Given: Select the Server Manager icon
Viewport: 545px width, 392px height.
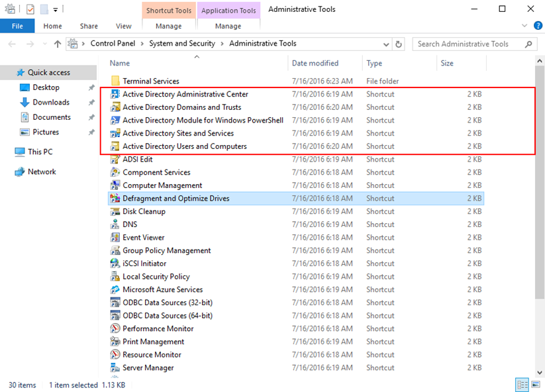Looking at the screenshot, I should pos(115,368).
